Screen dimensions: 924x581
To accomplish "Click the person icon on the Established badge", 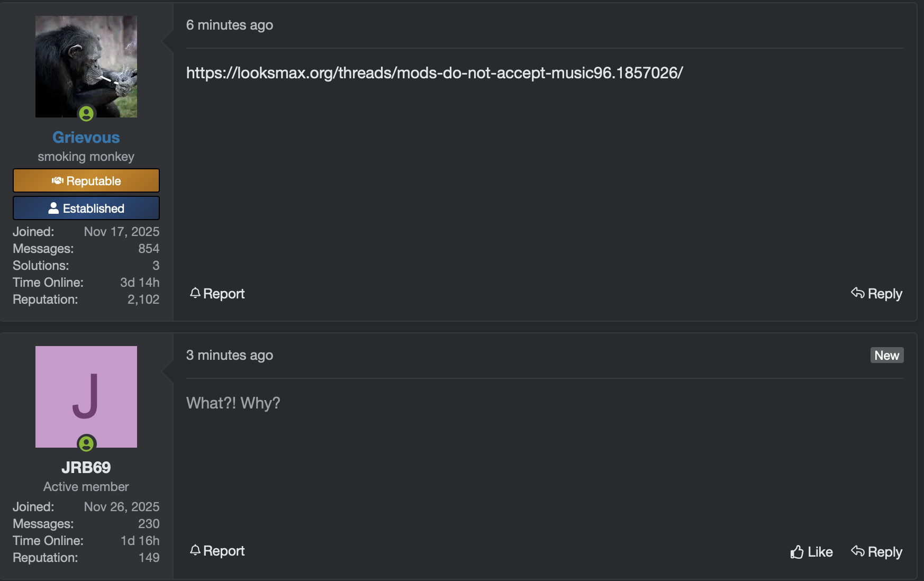I will click(53, 208).
